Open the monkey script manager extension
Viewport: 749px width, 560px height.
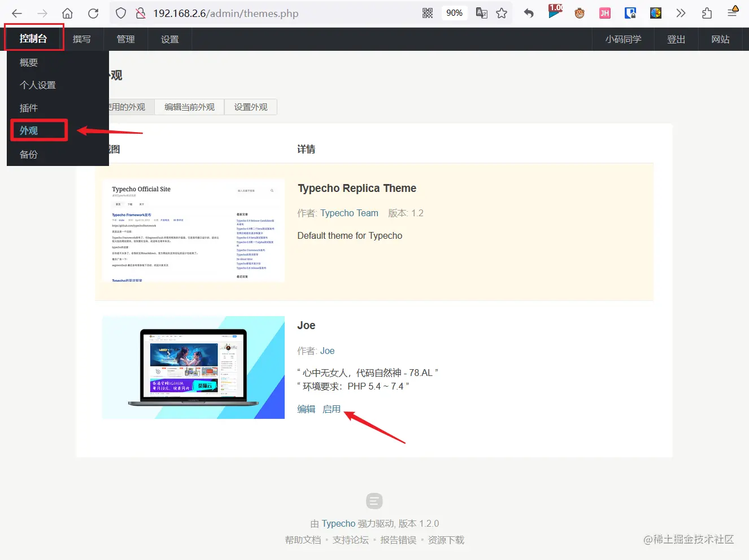[580, 13]
